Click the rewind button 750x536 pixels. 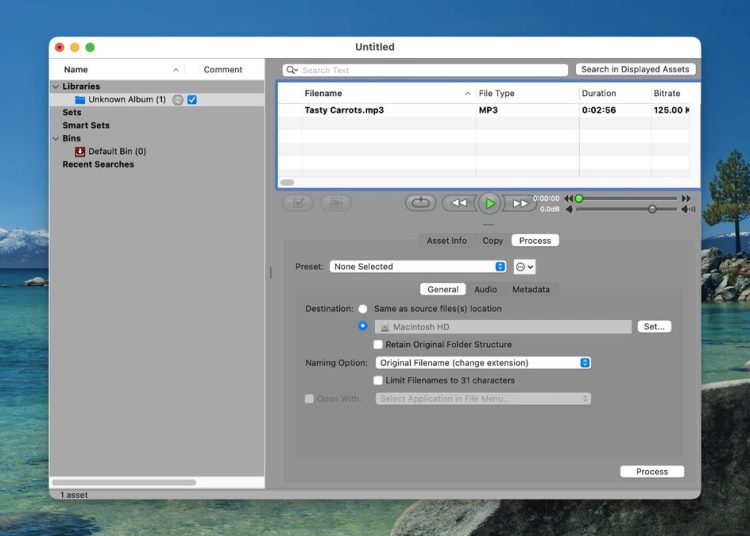click(458, 203)
